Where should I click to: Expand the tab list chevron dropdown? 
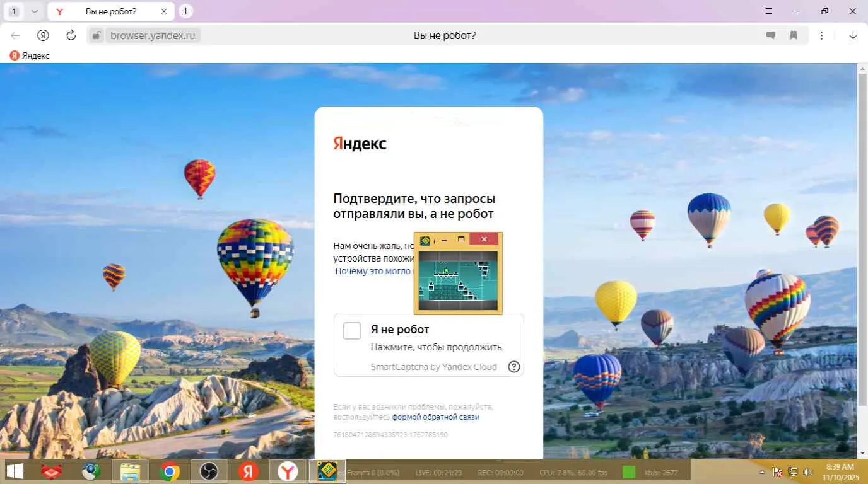pos(34,11)
